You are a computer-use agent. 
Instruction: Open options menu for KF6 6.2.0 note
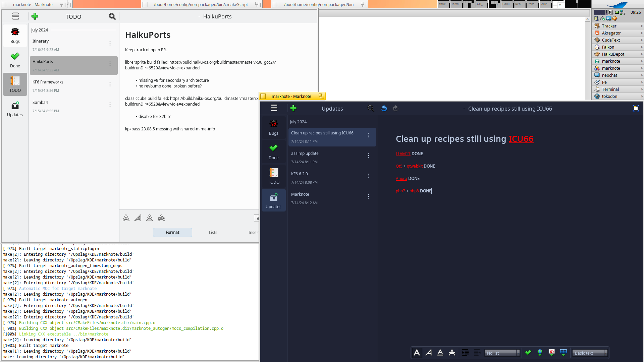(x=369, y=176)
